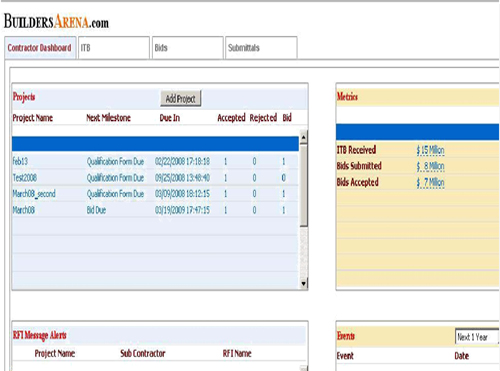Click the Sub Contractor column header
The width and height of the screenshot is (500, 371).
coord(143,353)
